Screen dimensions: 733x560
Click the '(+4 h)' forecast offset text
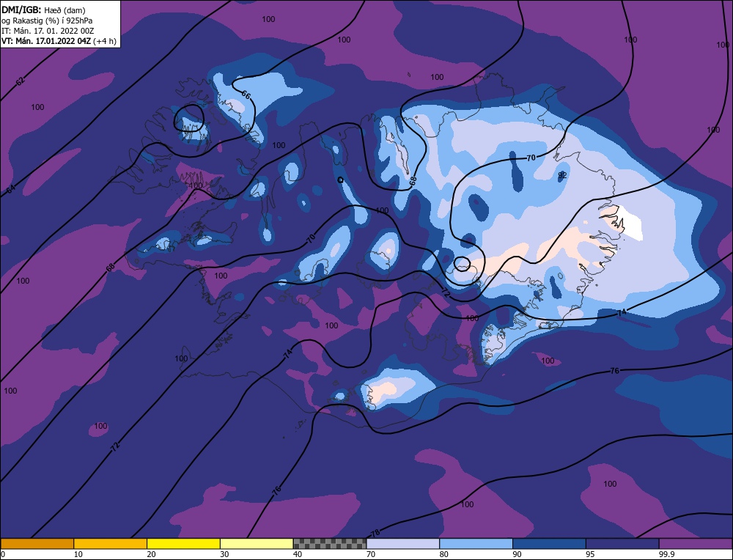(105, 41)
